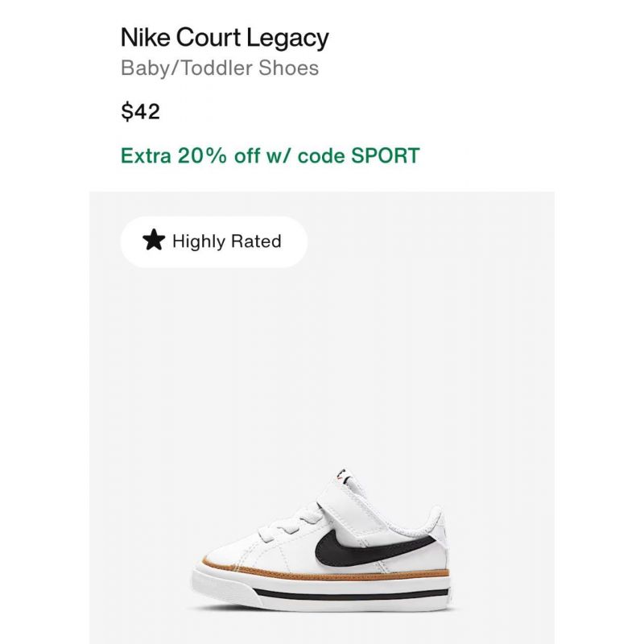The image size is (644, 644).
Task: Click the star icon in Highly Rated badge
Action: [x=154, y=240]
